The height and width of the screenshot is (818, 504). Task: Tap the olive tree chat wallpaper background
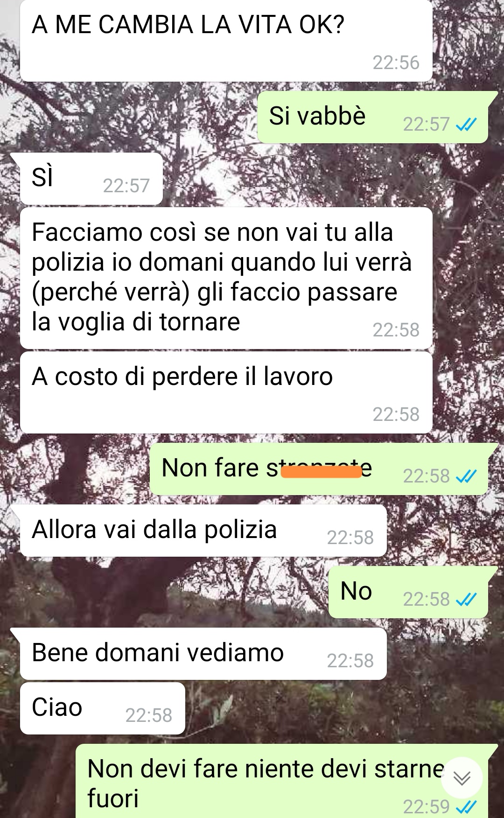click(93, 117)
